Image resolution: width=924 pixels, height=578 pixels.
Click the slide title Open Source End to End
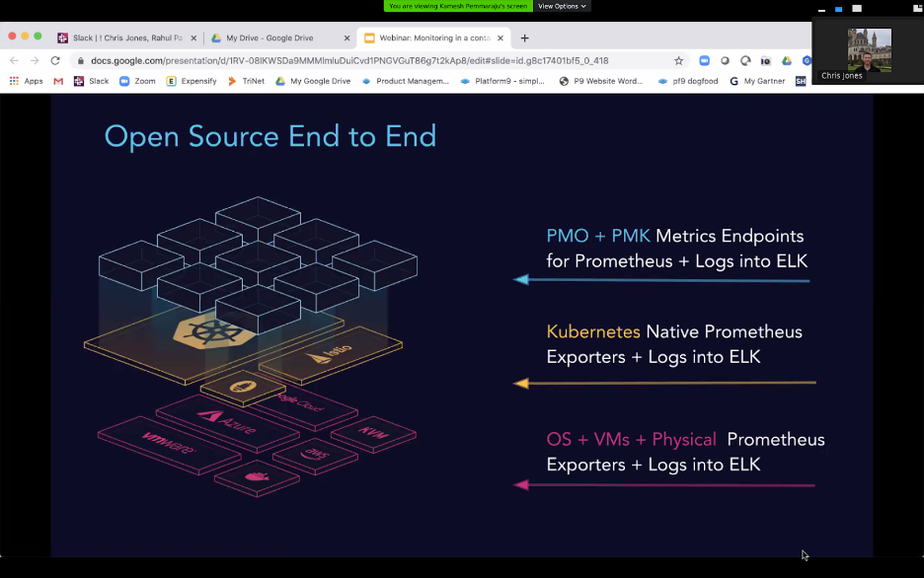pyautogui.click(x=270, y=136)
